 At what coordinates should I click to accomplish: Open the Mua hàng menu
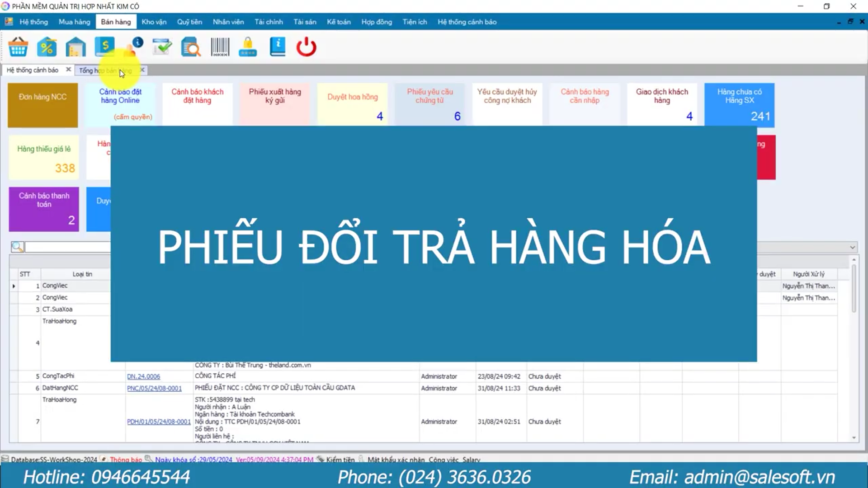tap(75, 22)
